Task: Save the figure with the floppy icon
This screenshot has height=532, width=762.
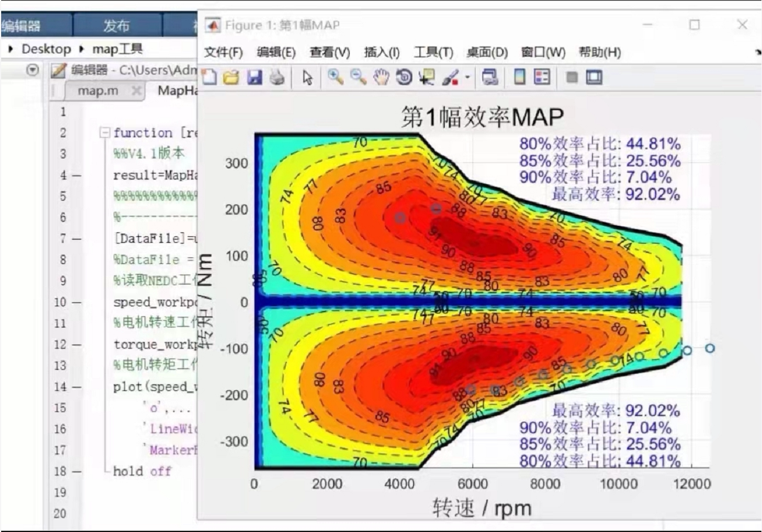Action: 255,77
